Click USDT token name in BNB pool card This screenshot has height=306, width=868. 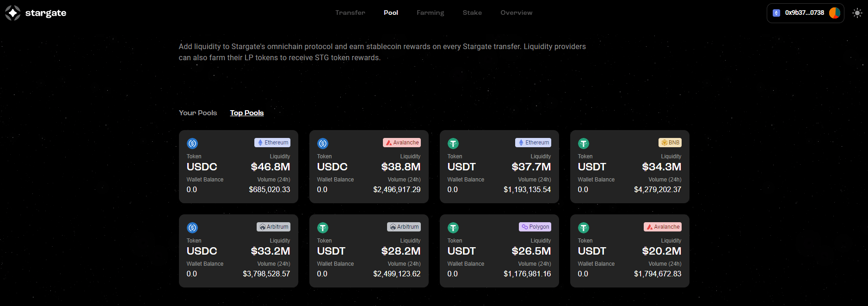point(592,167)
